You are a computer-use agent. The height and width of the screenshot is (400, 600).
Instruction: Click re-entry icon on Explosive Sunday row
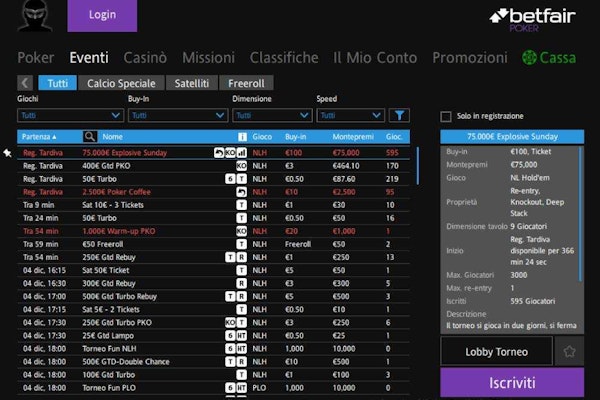click(219, 153)
